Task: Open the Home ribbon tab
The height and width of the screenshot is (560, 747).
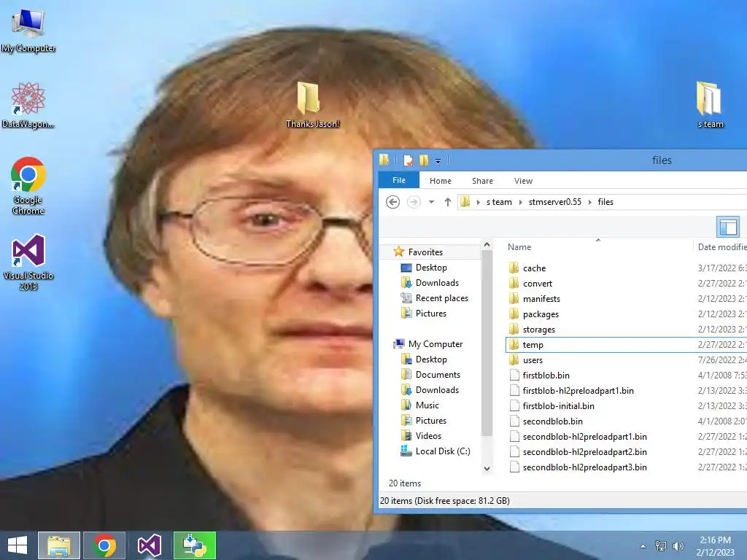Action: pos(440,181)
